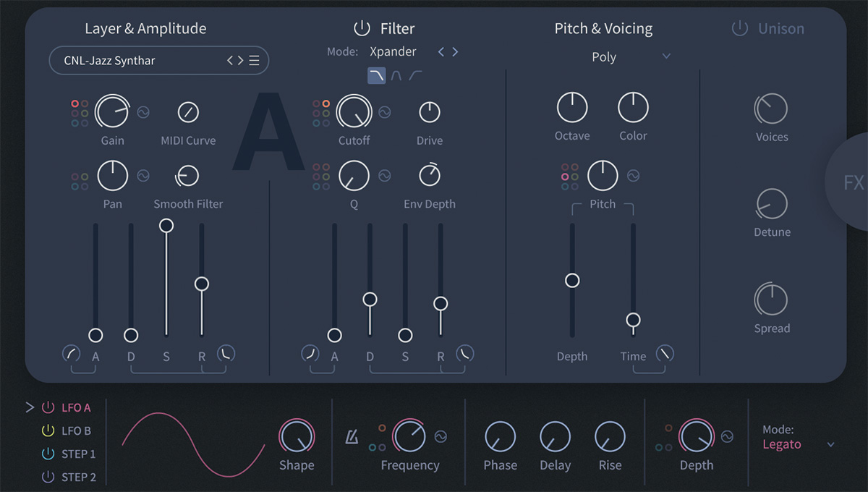Viewport: 868px width, 492px height.
Task: Click the sine modulation icon beside Pan
Action: [143, 175]
